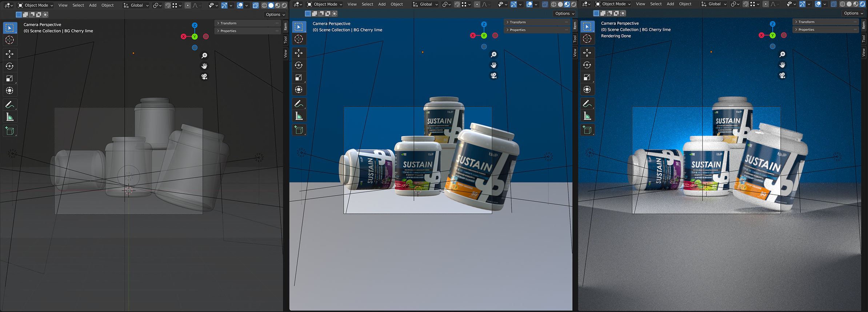This screenshot has height=312, width=868.
Task: Open View menu in left viewport
Action: tap(63, 5)
